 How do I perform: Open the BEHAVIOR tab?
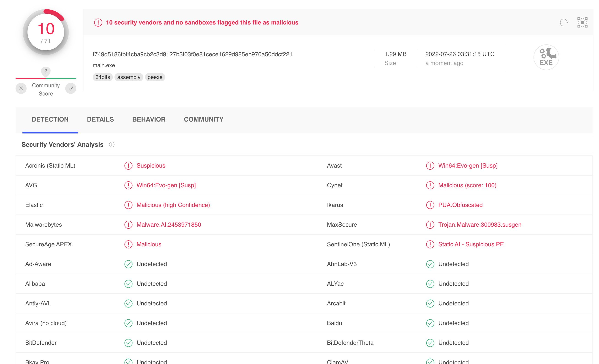(149, 119)
